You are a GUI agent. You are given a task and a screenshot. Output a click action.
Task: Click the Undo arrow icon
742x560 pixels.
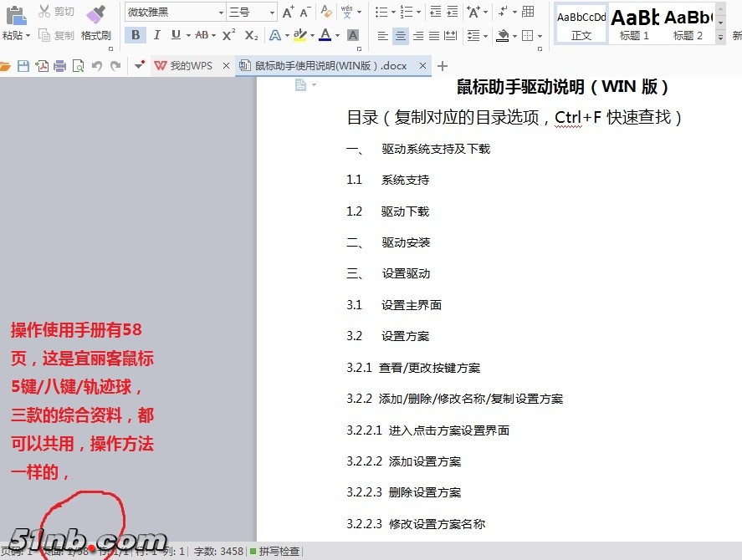(x=96, y=66)
